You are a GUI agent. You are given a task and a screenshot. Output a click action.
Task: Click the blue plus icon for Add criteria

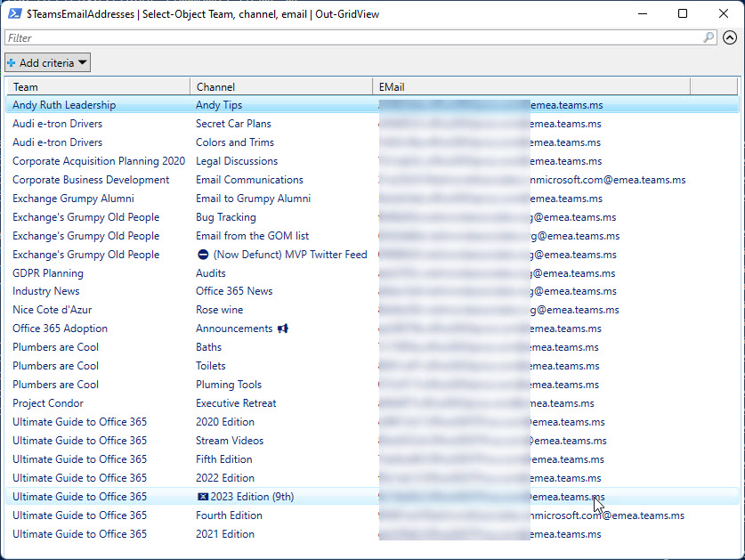pyautogui.click(x=12, y=63)
